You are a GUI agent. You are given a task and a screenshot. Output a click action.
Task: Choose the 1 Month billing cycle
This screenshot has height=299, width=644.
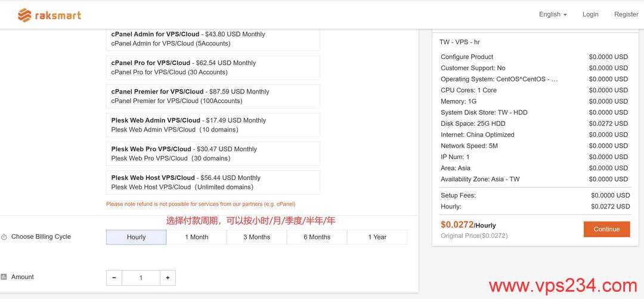click(x=196, y=237)
